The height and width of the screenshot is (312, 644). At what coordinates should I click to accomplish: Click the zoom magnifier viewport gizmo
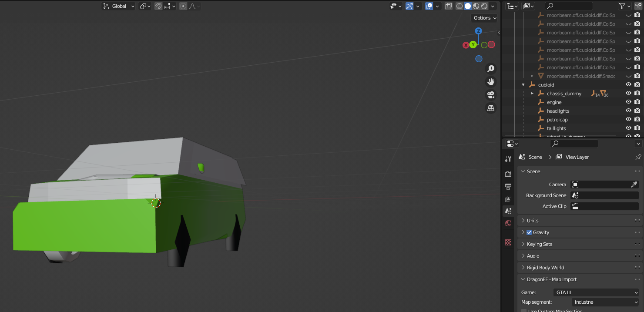click(x=491, y=69)
